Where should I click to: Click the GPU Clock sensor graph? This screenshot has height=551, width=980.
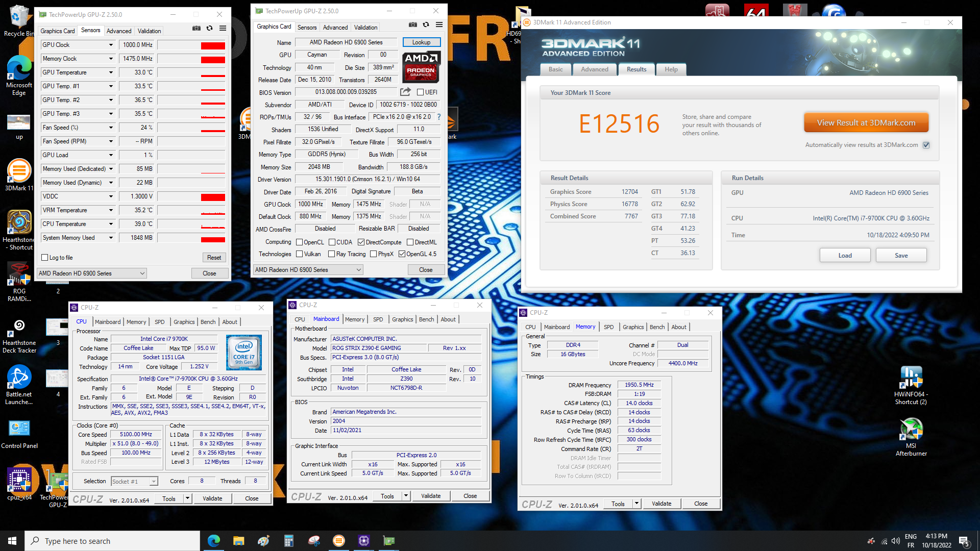[x=191, y=45]
